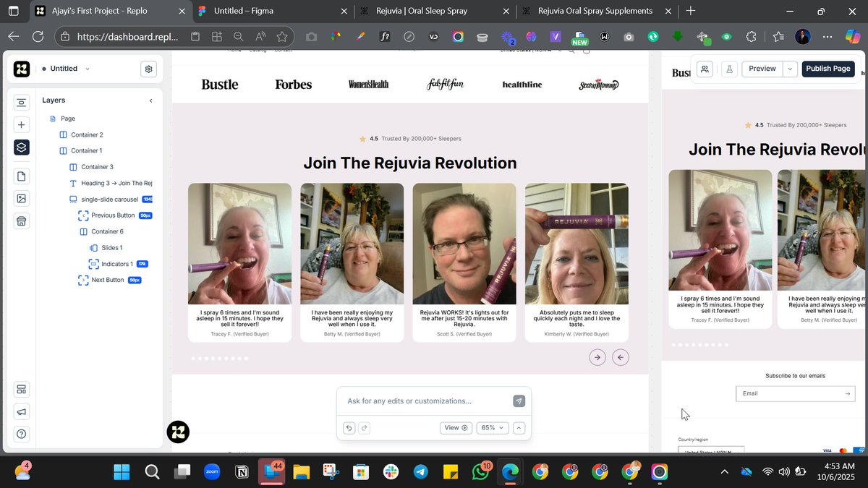Collapse the Layers panel with the chevron
Image resolution: width=868 pixels, height=488 pixels.
pyautogui.click(x=150, y=100)
